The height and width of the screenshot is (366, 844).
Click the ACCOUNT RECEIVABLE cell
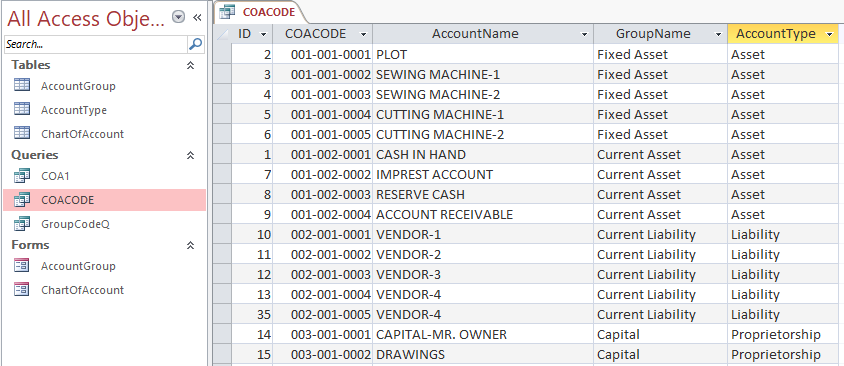tap(483, 214)
